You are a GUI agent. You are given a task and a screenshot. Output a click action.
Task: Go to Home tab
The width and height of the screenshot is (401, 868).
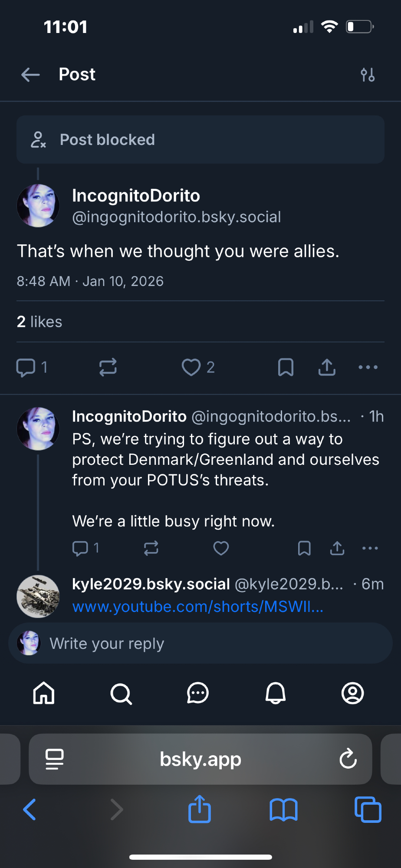tap(44, 693)
